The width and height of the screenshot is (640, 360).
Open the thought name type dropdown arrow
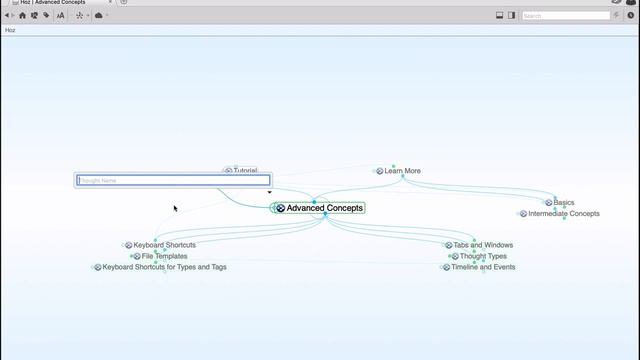pyautogui.click(x=269, y=192)
